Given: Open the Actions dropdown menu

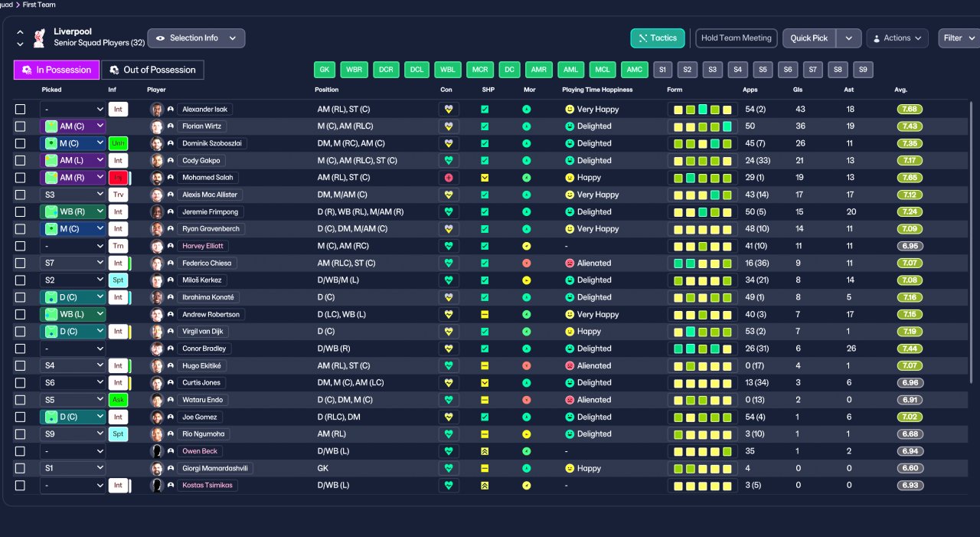Looking at the screenshot, I should pos(897,38).
